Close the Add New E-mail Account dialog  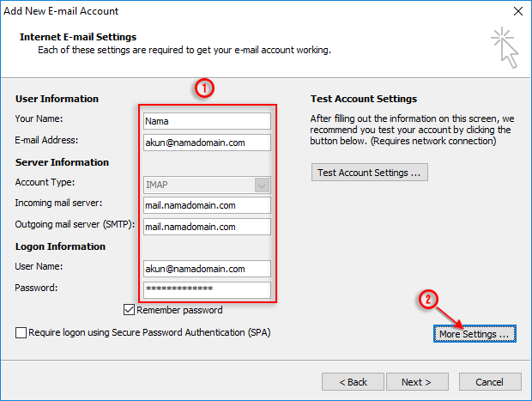517,11
